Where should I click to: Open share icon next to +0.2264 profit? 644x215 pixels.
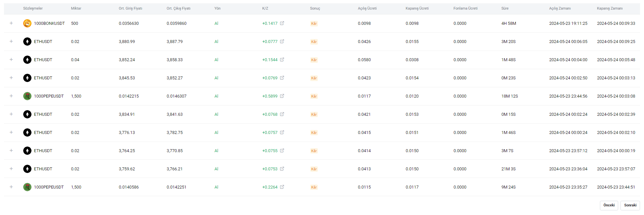click(x=282, y=187)
